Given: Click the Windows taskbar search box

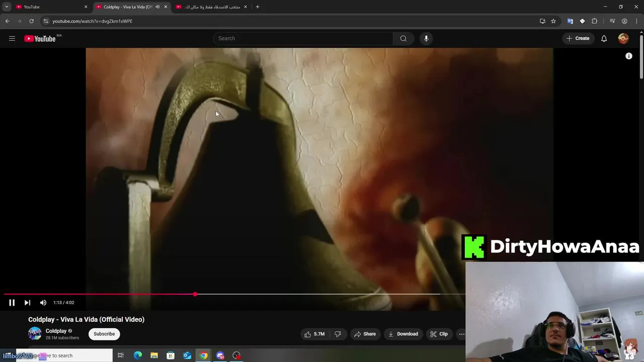Looking at the screenshot, I should click(x=64, y=355).
